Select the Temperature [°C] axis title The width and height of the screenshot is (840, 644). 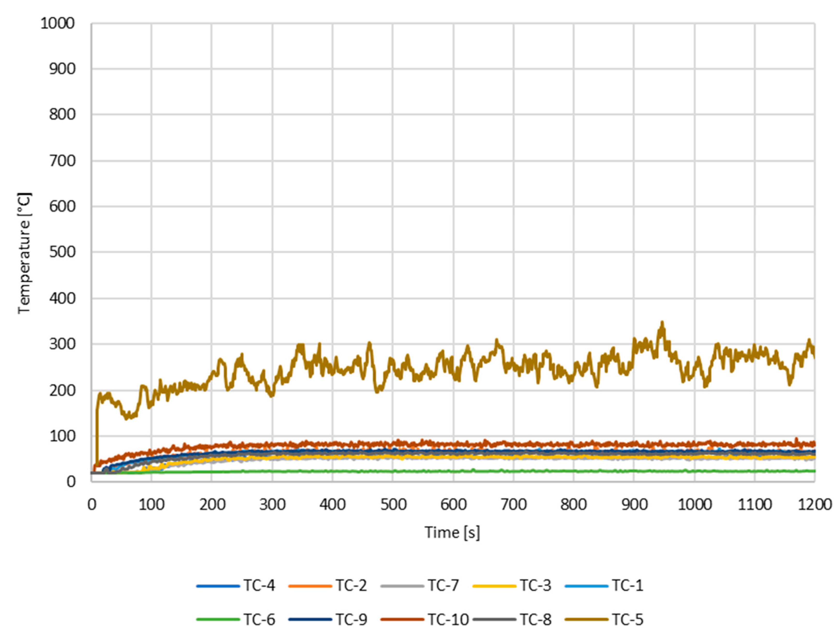[x=24, y=253]
